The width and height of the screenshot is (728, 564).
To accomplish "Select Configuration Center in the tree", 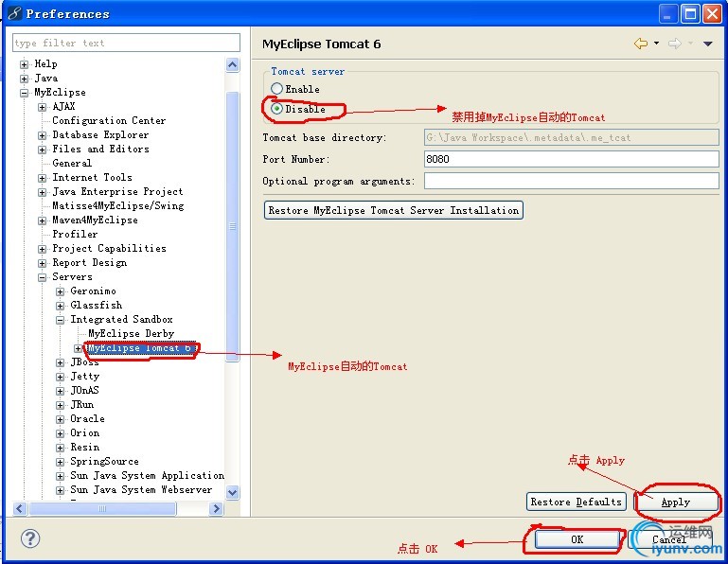I will click(109, 121).
